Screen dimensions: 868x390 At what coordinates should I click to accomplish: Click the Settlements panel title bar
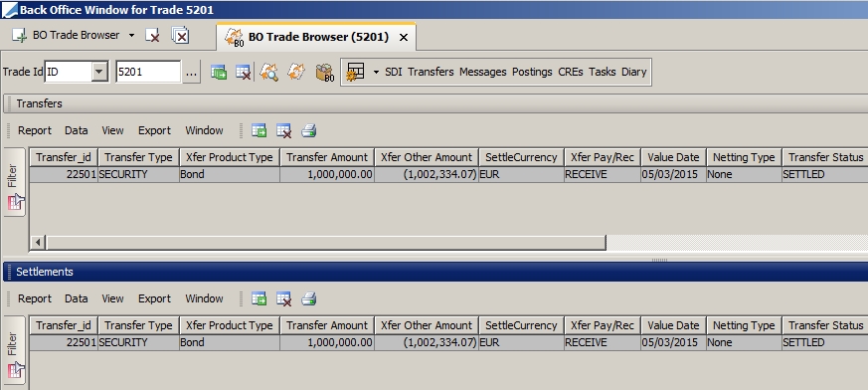[435, 272]
